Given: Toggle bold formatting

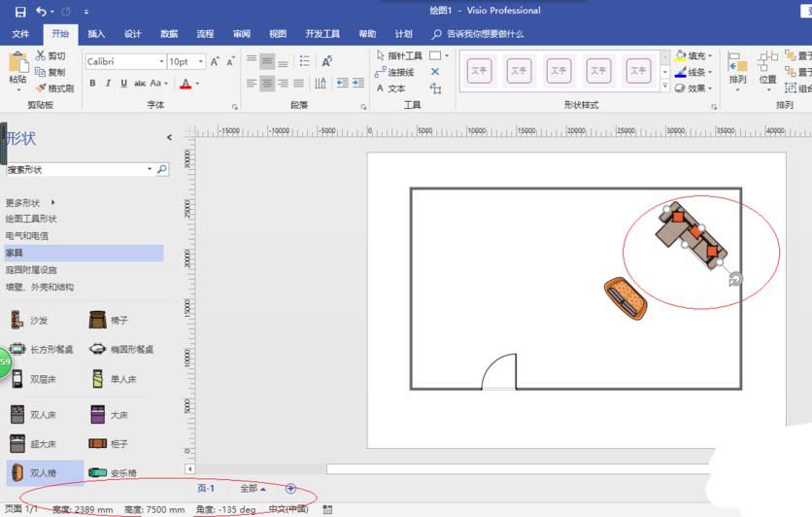Looking at the screenshot, I should (x=93, y=84).
